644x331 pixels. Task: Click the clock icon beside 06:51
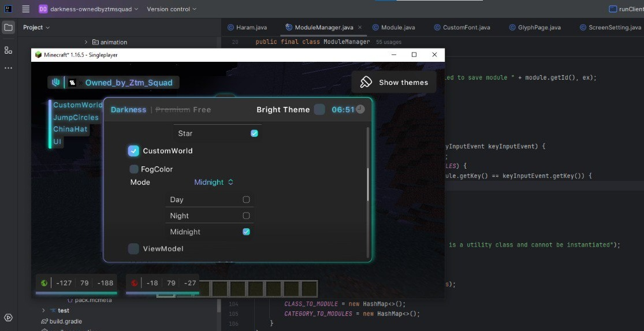tap(360, 109)
